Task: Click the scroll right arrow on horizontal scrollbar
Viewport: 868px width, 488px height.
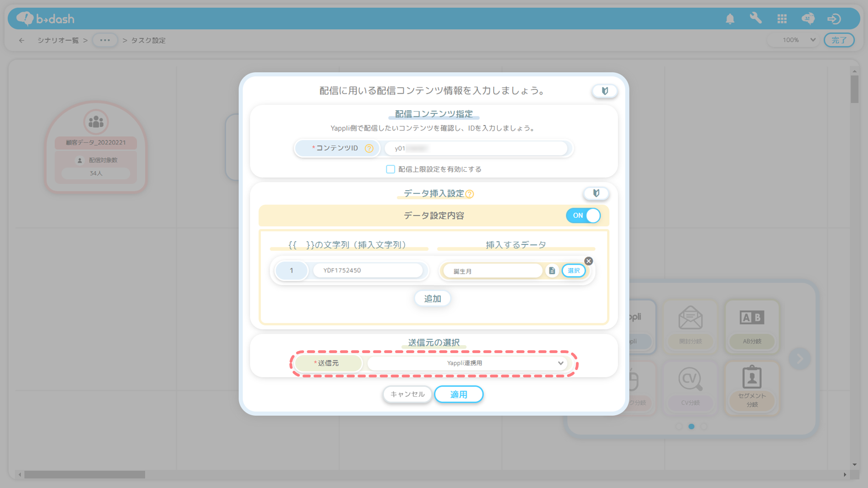Action: point(845,475)
